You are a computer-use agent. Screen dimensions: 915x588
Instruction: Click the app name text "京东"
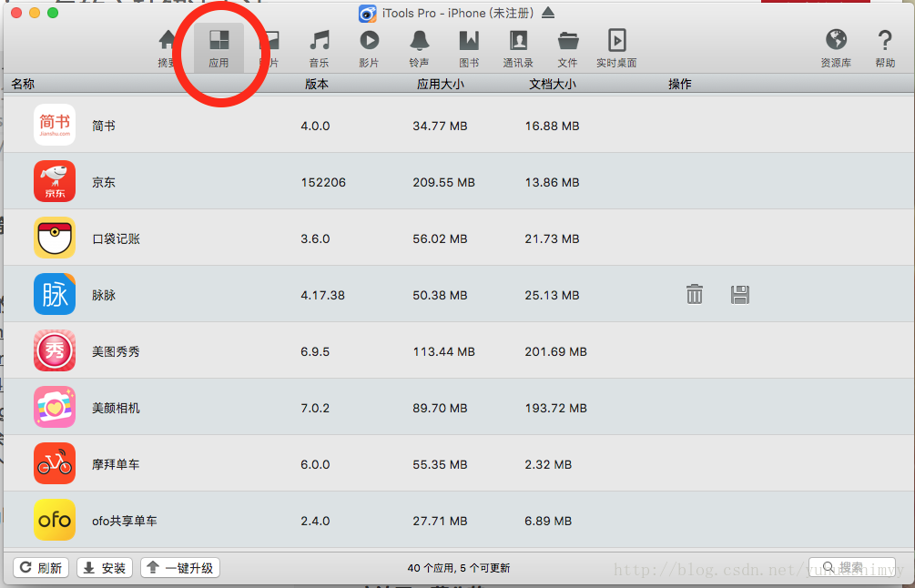104,183
